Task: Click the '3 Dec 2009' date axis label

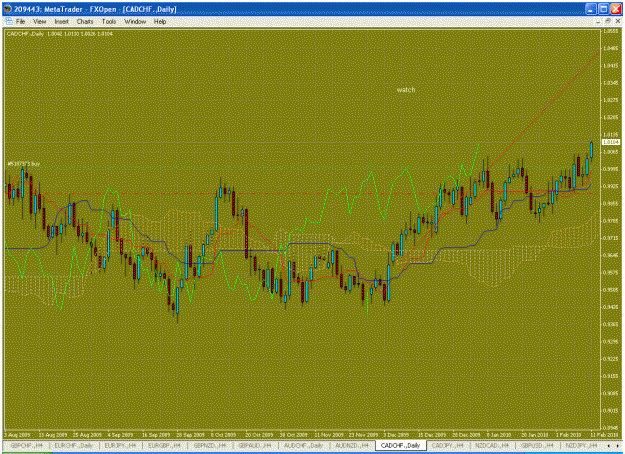Action: click(x=396, y=434)
